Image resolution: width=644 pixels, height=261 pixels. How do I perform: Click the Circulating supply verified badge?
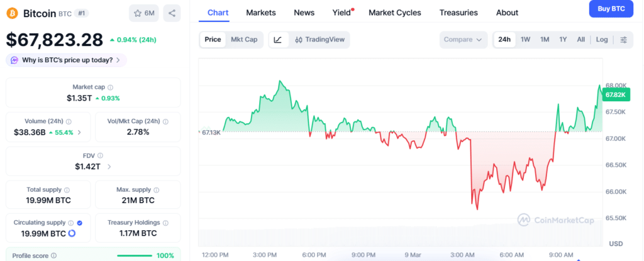(x=79, y=223)
